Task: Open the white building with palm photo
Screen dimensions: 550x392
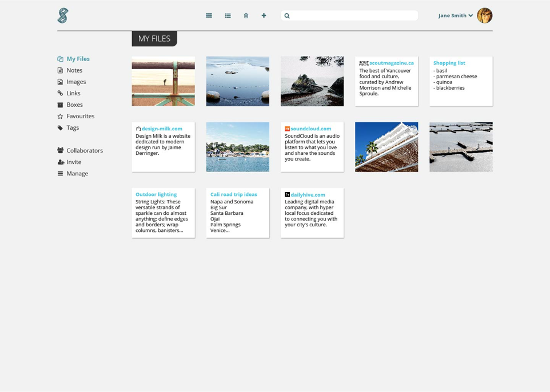Action: coord(386,147)
